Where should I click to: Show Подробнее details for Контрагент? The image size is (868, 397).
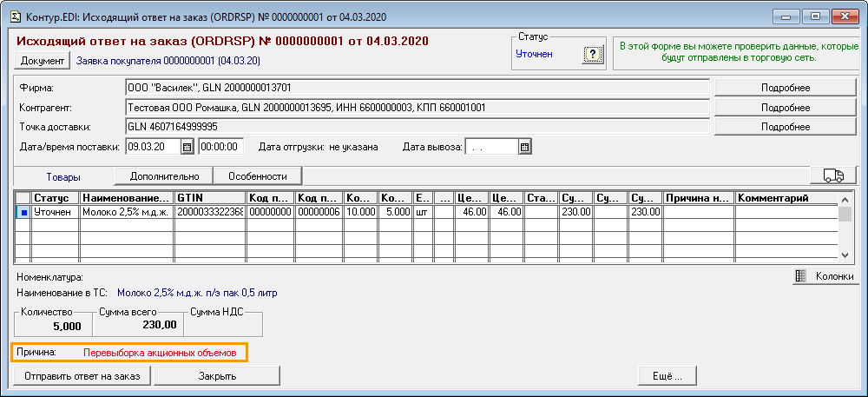(x=785, y=107)
